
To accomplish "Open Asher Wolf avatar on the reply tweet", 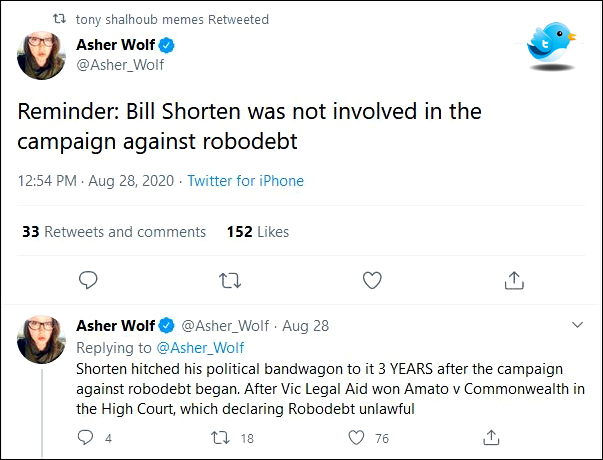I will pos(42,340).
